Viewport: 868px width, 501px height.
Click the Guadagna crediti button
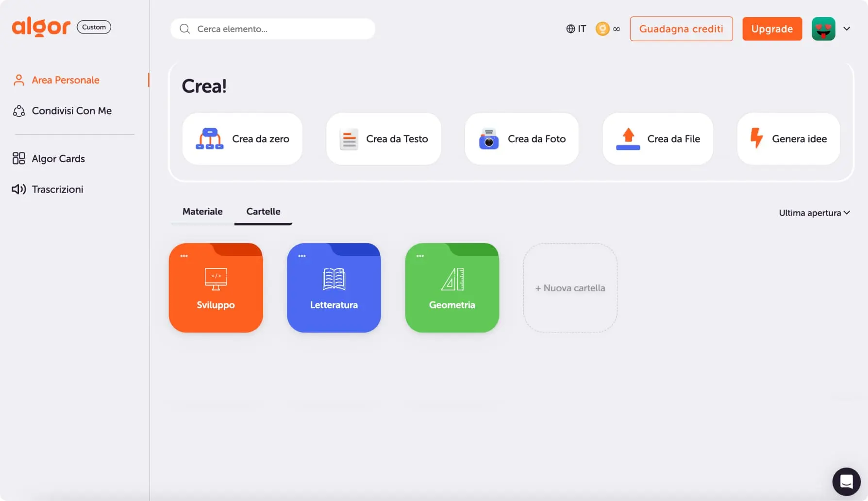(x=681, y=29)
